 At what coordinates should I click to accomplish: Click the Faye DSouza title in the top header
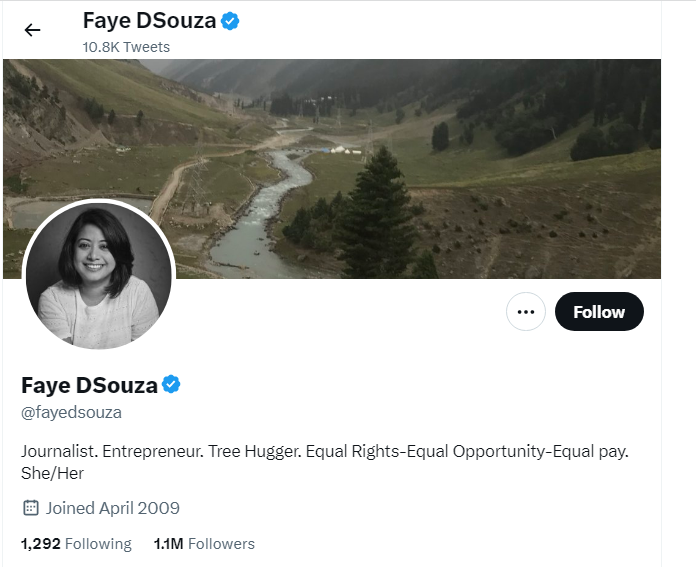149,21
